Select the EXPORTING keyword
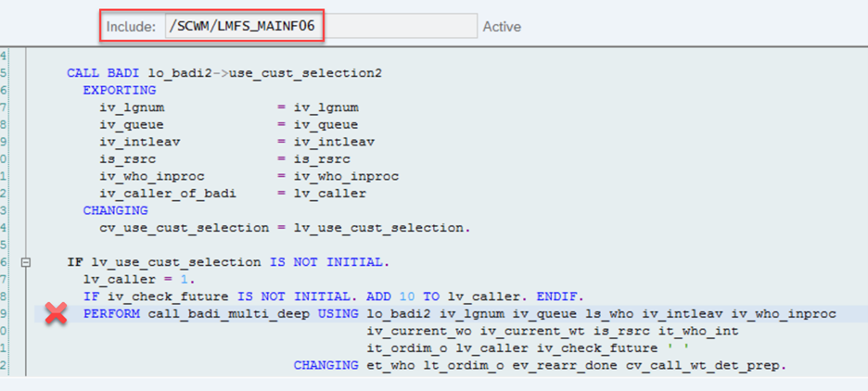868x391 pixels. click(120, 90)
